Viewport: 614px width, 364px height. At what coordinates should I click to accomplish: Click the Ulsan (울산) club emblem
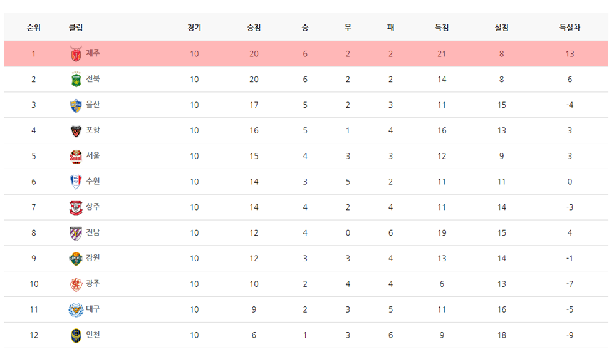tap(76, 105)
